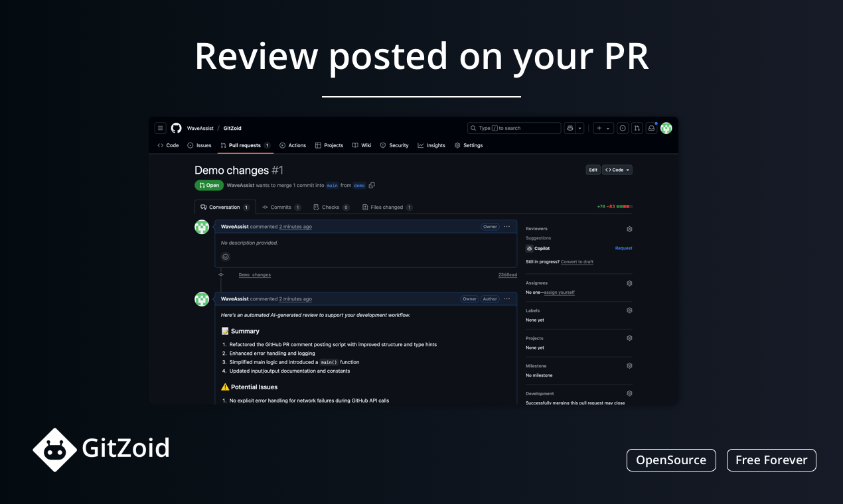The image size is (843, 504).
Task: Open the hamburger navigation menu
Action: tap(160, 128)
